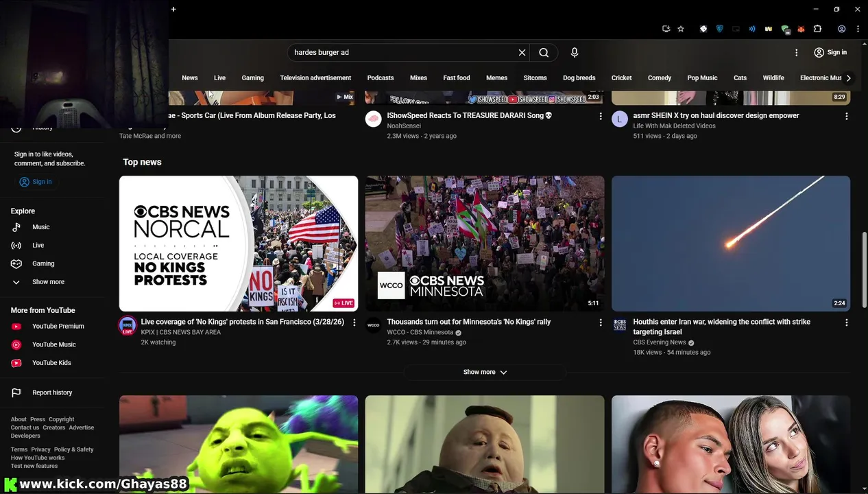Open 'How YouTube works' footer link
Viewport: 868px width, 494px height.
pyautogui.click(x=38, y=458)
